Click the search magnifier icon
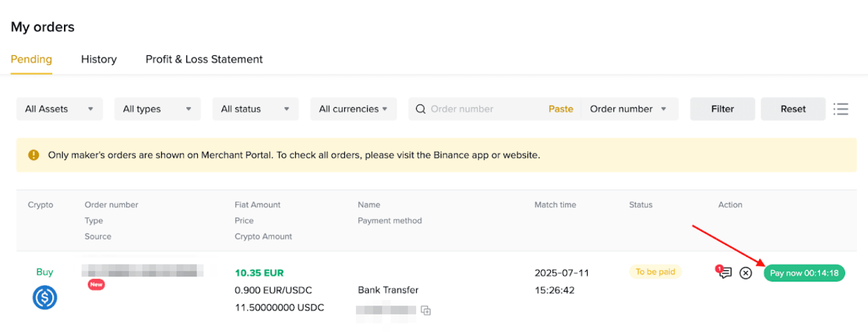Screen dimensions: 868x332 pos(420,109)
